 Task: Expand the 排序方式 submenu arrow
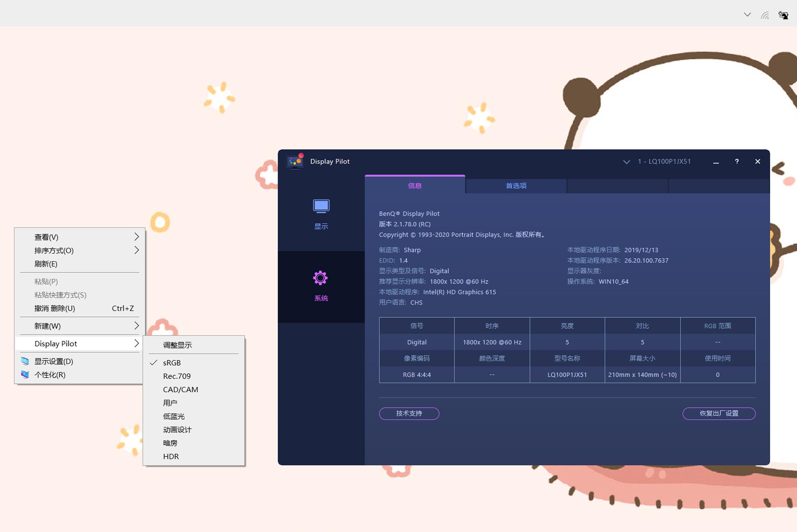(136, 250)
